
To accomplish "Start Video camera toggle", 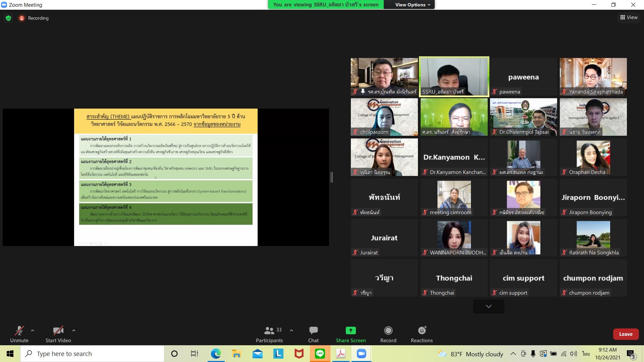I will pyautogui.click(x=58, y=331).
